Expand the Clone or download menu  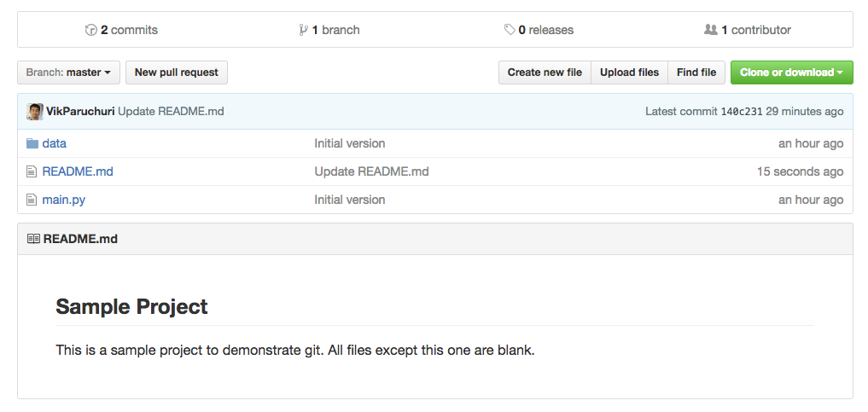[x=791, y=73]
